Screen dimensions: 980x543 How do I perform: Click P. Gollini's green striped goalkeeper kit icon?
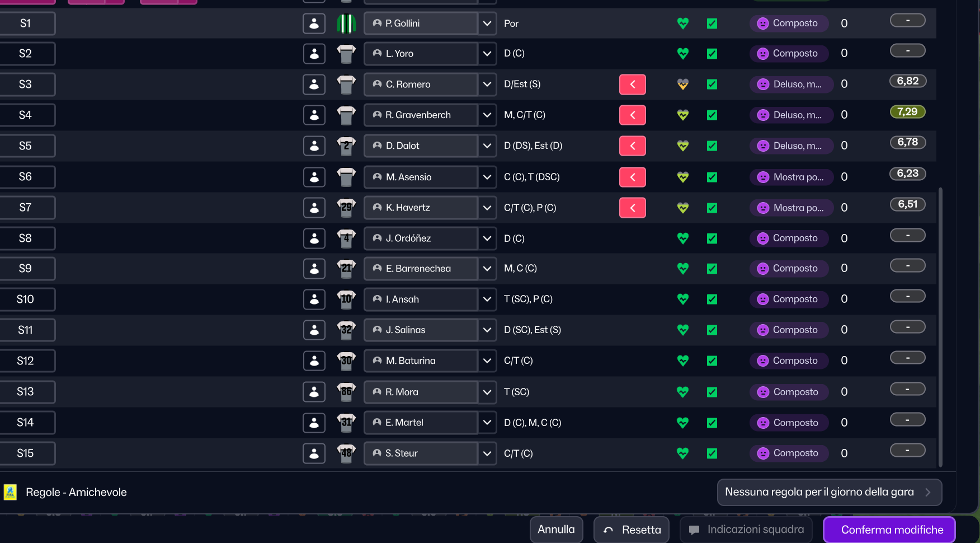pyautogui.click(x=346, y=24)
